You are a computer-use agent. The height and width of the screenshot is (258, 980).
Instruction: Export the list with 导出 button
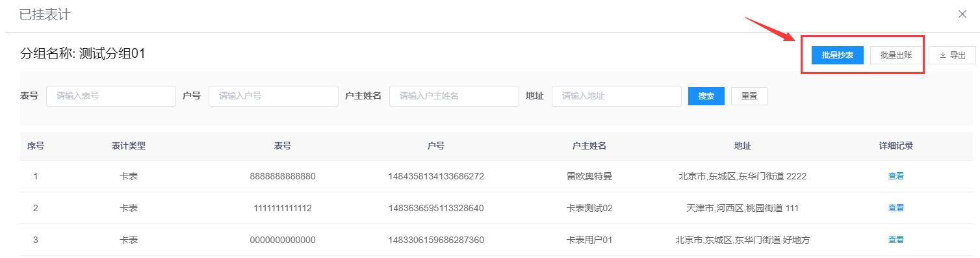point(952,55)
